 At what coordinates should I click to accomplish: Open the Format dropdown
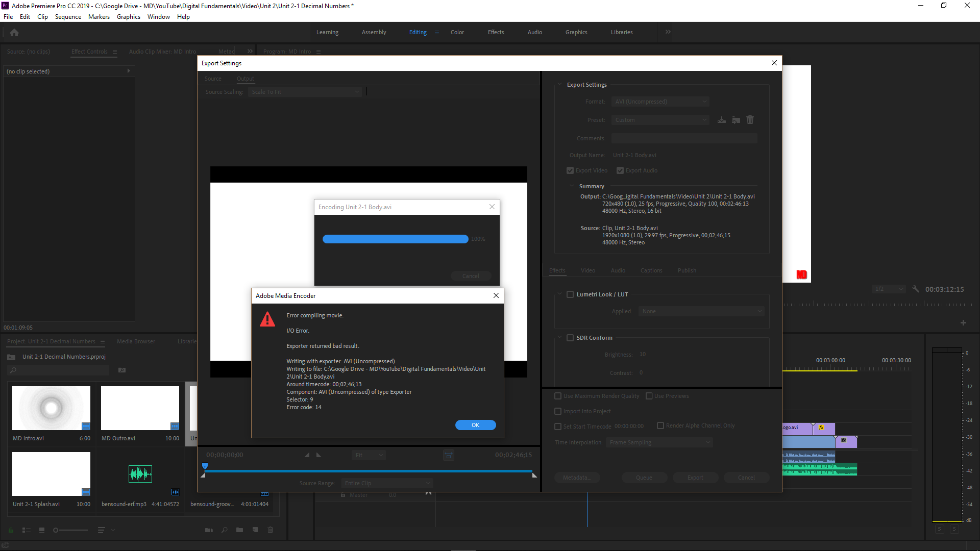660,102
